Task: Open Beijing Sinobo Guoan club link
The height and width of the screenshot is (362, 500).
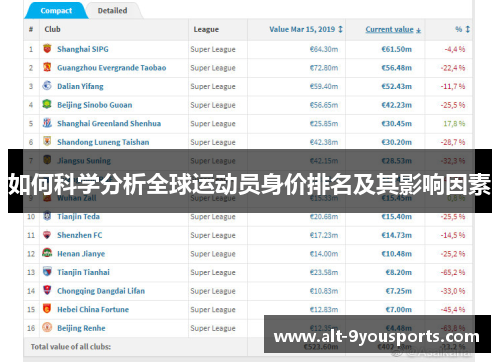Action: coord(95,105)
